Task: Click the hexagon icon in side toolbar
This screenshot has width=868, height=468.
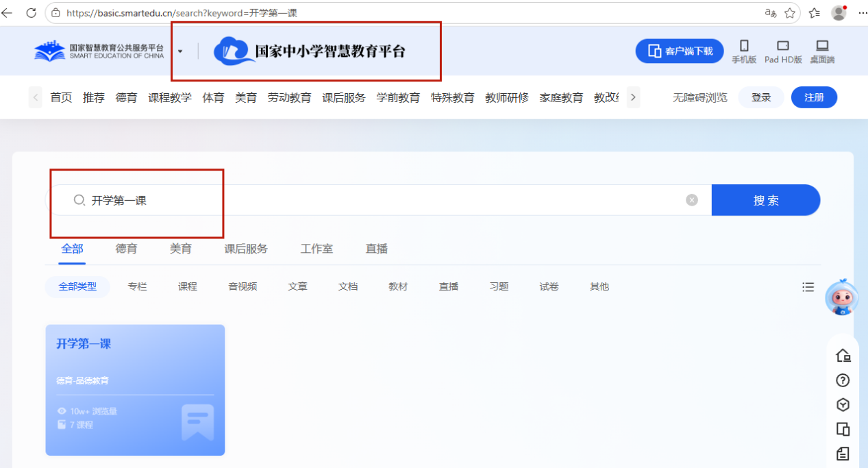Action: coord(843,405)
